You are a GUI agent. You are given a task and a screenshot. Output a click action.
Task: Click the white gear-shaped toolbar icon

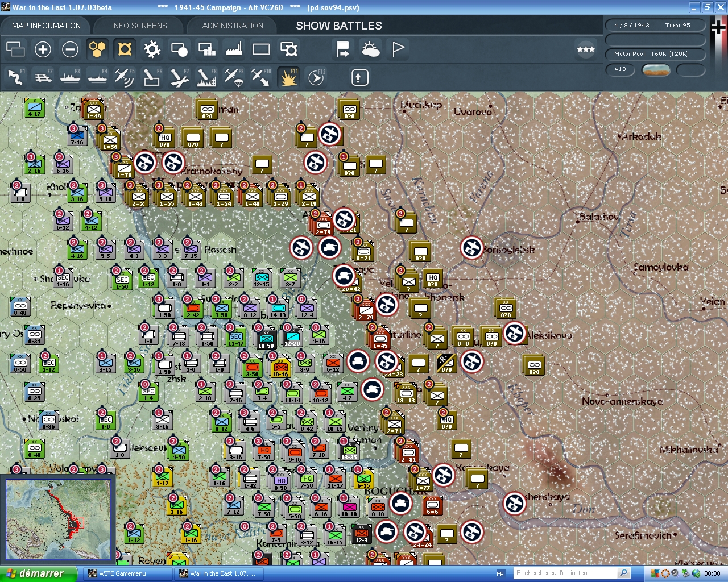click(152, 49)
